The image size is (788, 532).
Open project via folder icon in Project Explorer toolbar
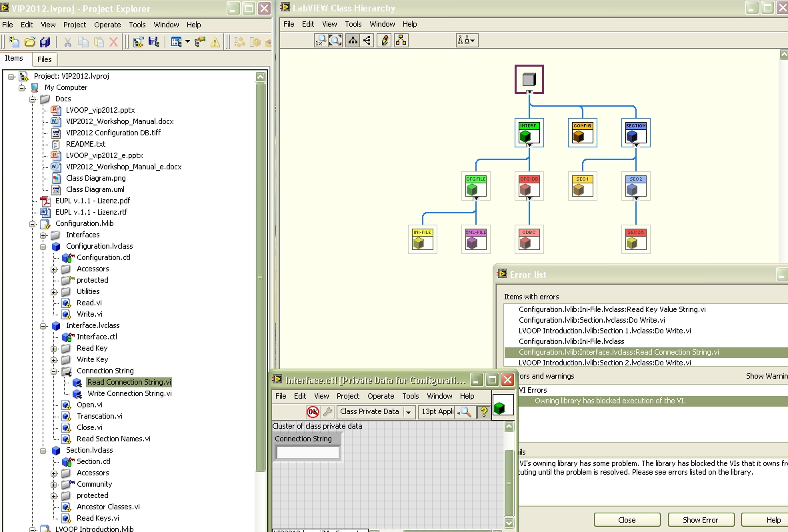coord(29,42)
